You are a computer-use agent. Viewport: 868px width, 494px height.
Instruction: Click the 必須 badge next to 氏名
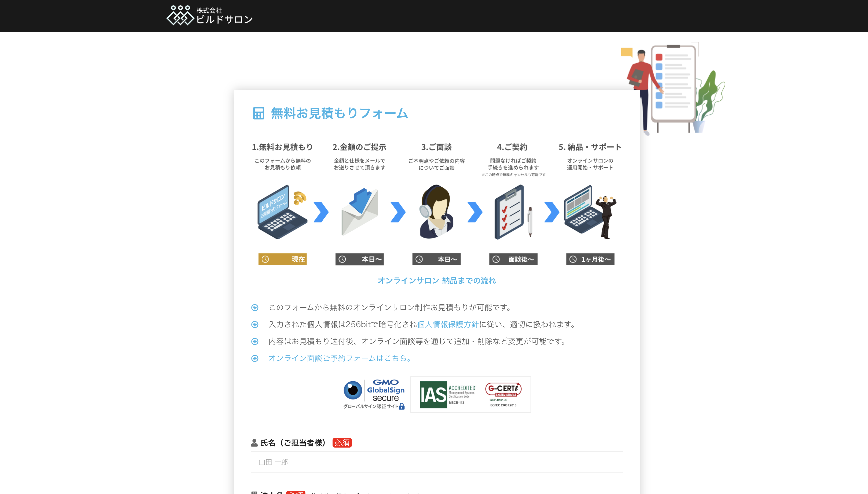click(342, 443)
